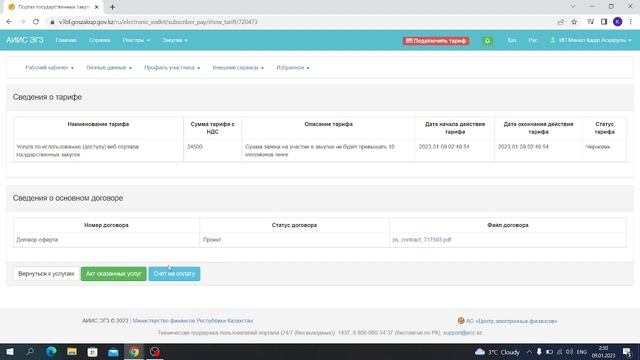This screenshot has width=640, height=360.
Task: Open Windows taskbar search
Action: click(x=30, y=352)
